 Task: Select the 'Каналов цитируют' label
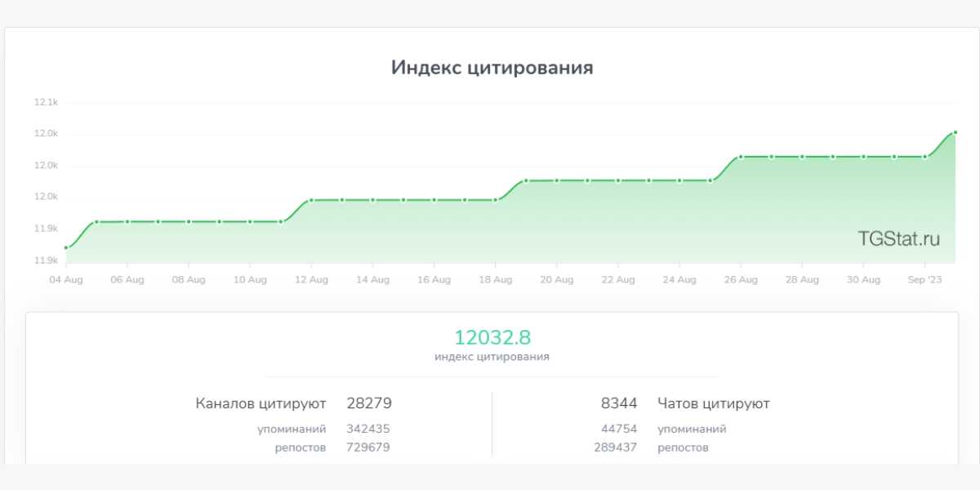[x=261, y=403]
